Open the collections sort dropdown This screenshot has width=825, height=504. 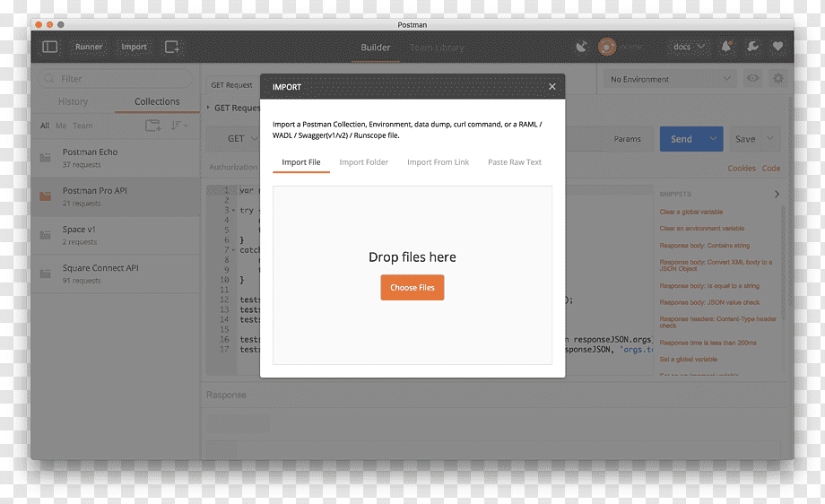pyautogui.click(x=178, y=126)
